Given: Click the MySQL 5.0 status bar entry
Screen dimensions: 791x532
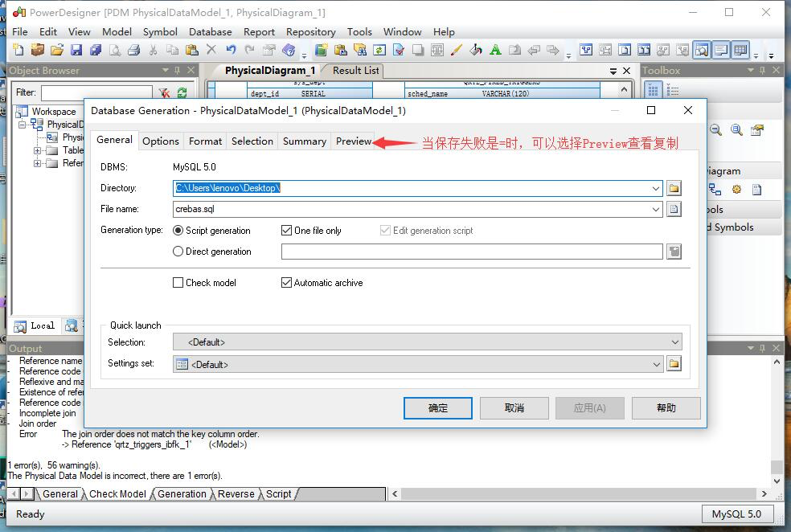Looking at the screenshot, I should point(736,514).
